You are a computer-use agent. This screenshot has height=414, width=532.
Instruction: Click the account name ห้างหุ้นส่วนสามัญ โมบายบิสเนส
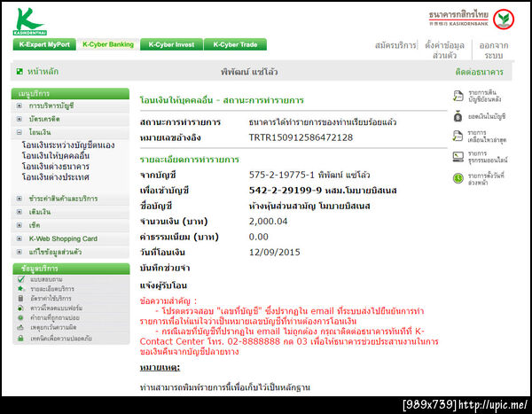(309, 206)
